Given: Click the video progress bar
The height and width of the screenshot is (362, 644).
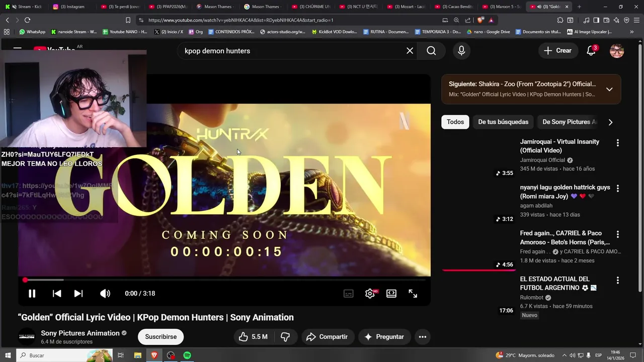Looking at the screenshot, I should click(224, 280).
